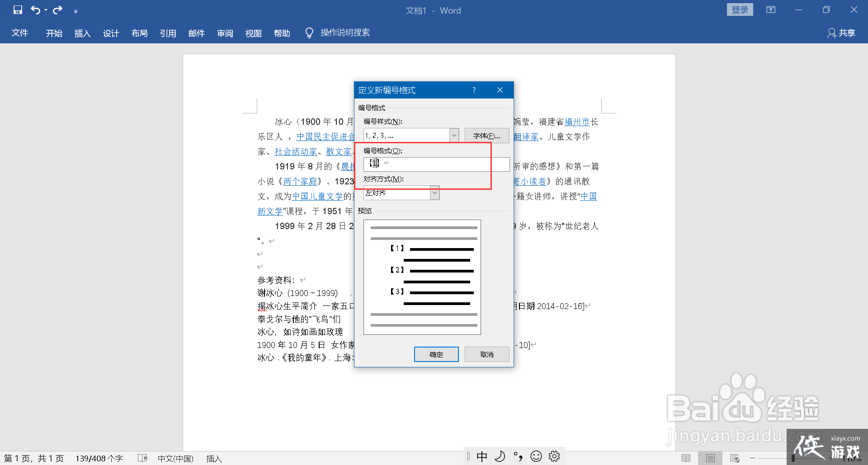Click the 社会活动家 hyperlink
Screen dimensions: 868x465
[296, 151]
